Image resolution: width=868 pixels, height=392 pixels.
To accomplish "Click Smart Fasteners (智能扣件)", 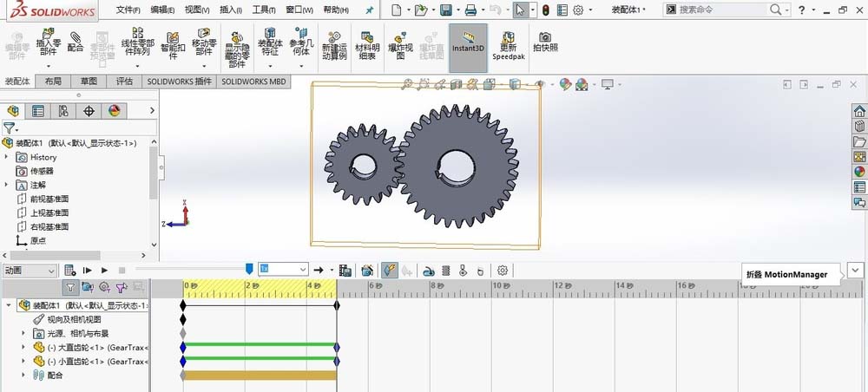I will [x=173, y=45].
